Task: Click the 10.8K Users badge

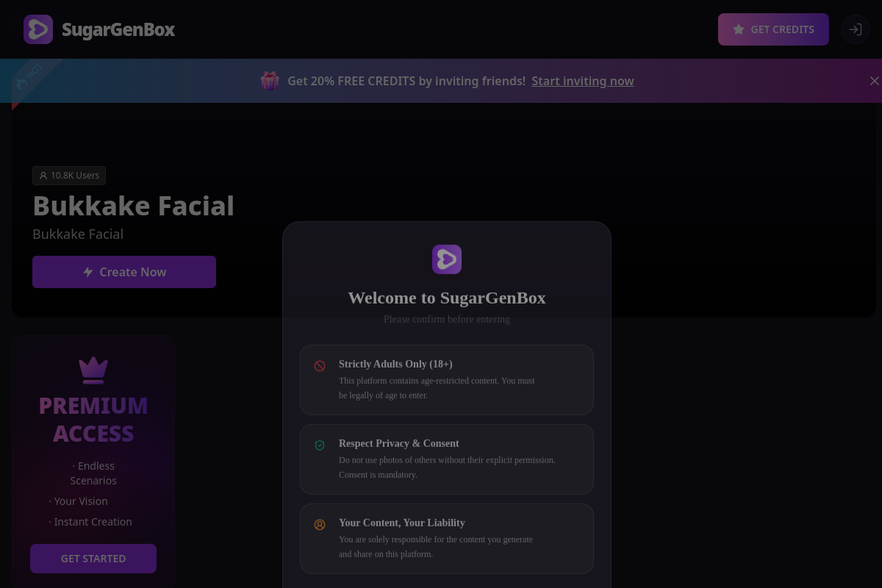Action: (69, 176)
